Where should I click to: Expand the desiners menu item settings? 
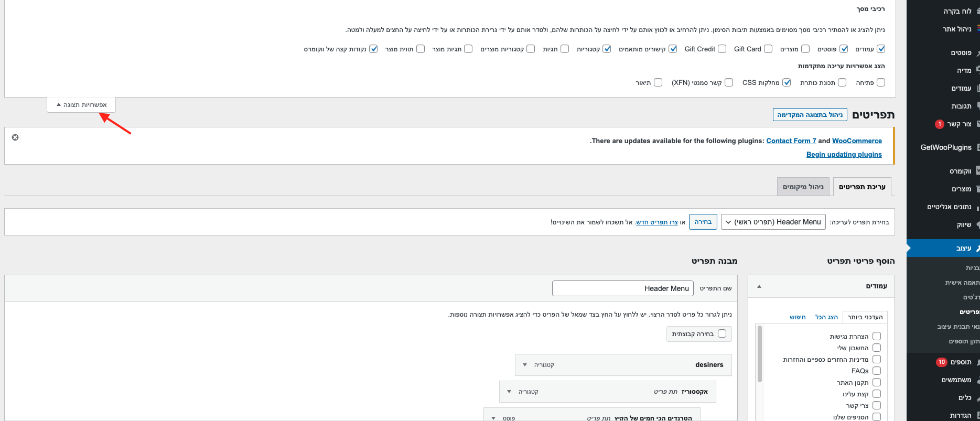point(525,365)
